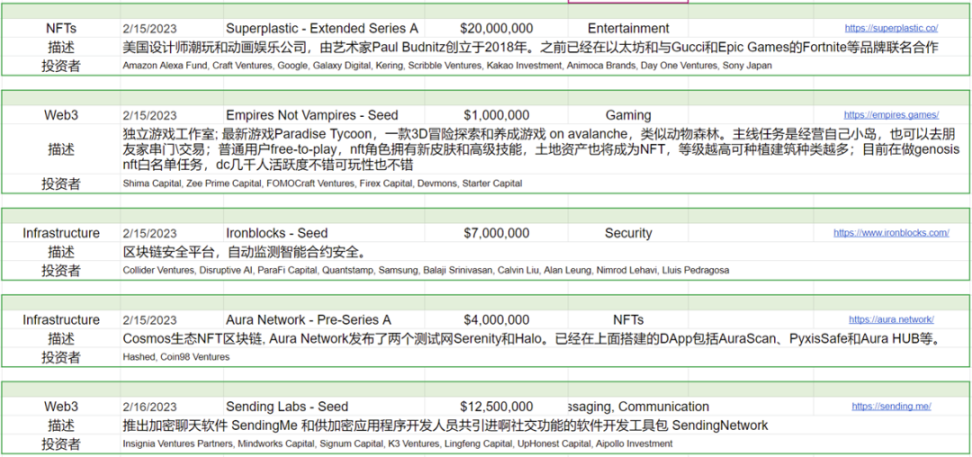This screenshot has height=457, width=972.
Task: Select the Empires Not Vampires - Seed cell
Action: point(312,115)
